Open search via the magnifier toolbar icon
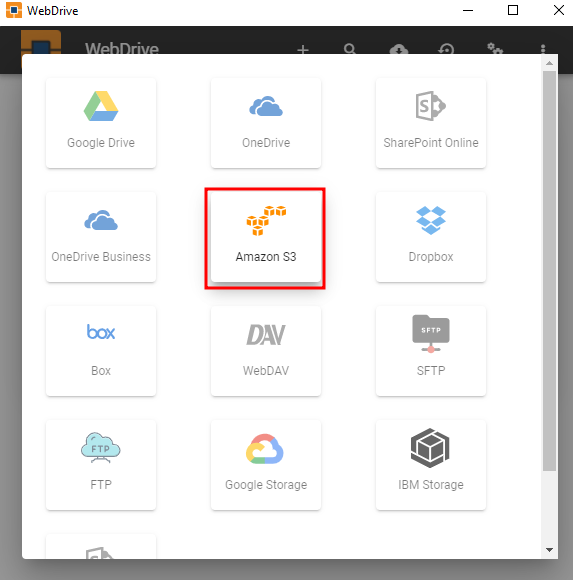This screenshot has width=573, height=580. tap(350, 49)
